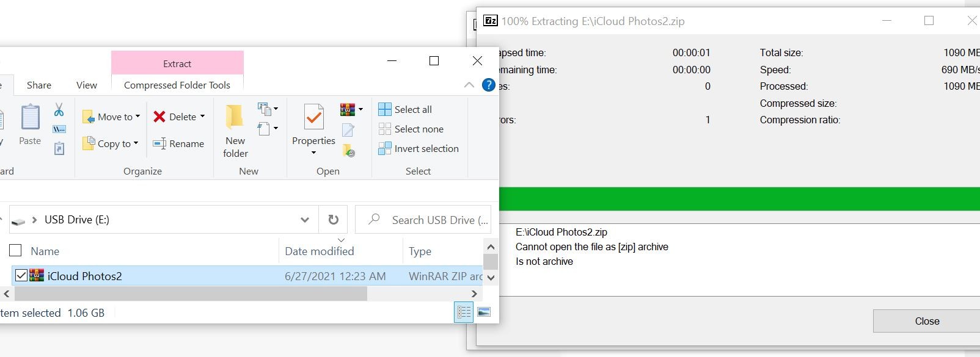Click the Edit file icon
This screenshot has width=980, height=357.
[x=348, y=130]
